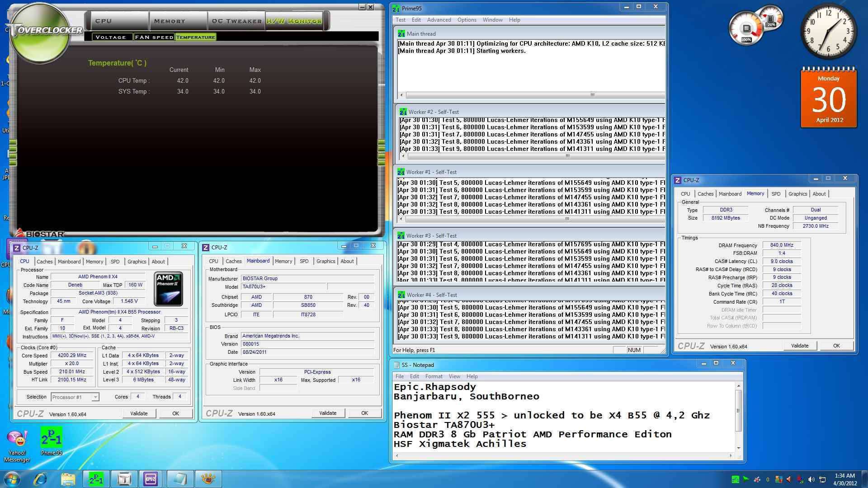The width and height of the screenshot is (868, 488).
Task: Open the orange speaker audio manager tray icon
Action: tap(790, 479)
